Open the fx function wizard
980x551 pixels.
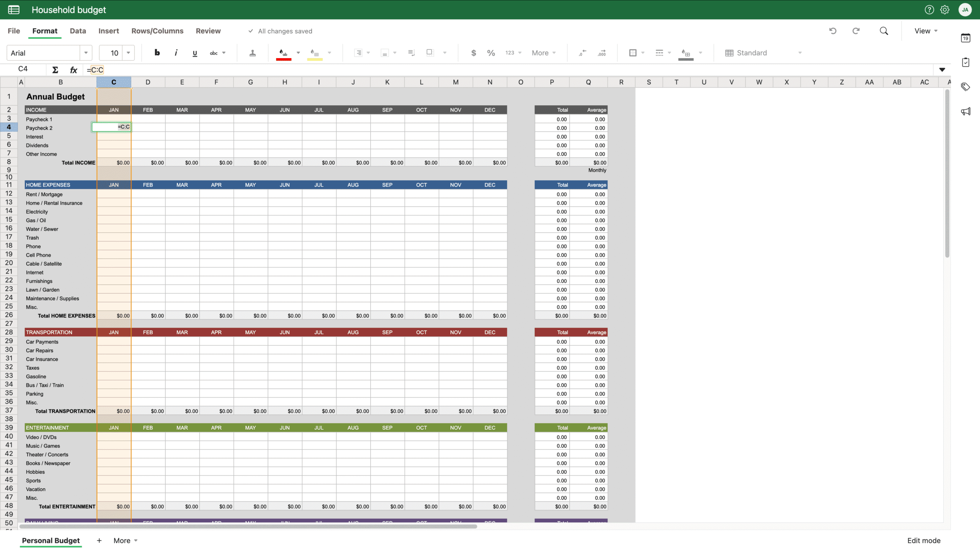[x=73, y=70]
